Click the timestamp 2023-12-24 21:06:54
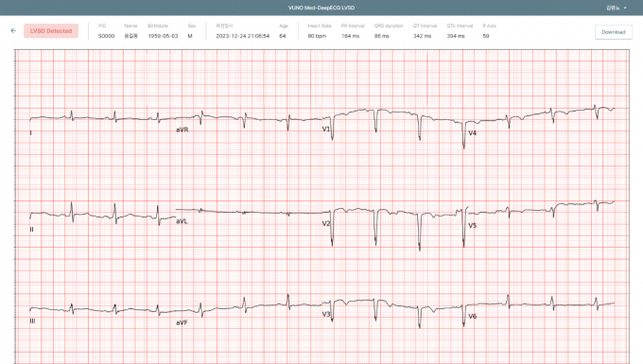 (x=242, y=36)
